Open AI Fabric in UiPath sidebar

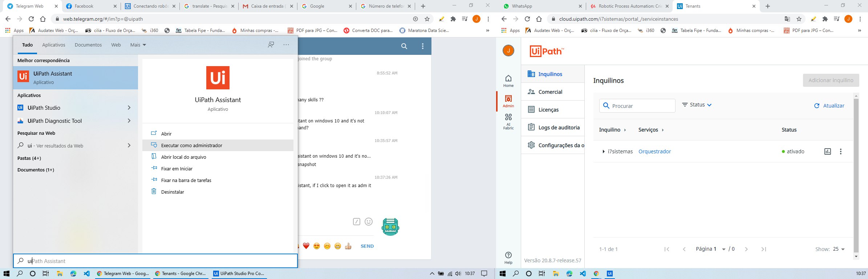[508, 121]
